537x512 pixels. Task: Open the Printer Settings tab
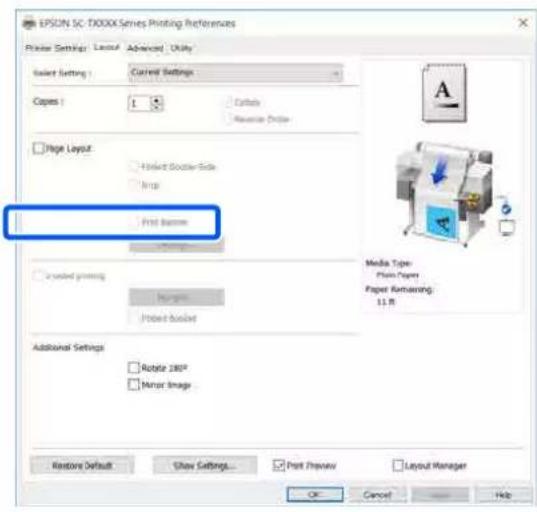[55, 48]
